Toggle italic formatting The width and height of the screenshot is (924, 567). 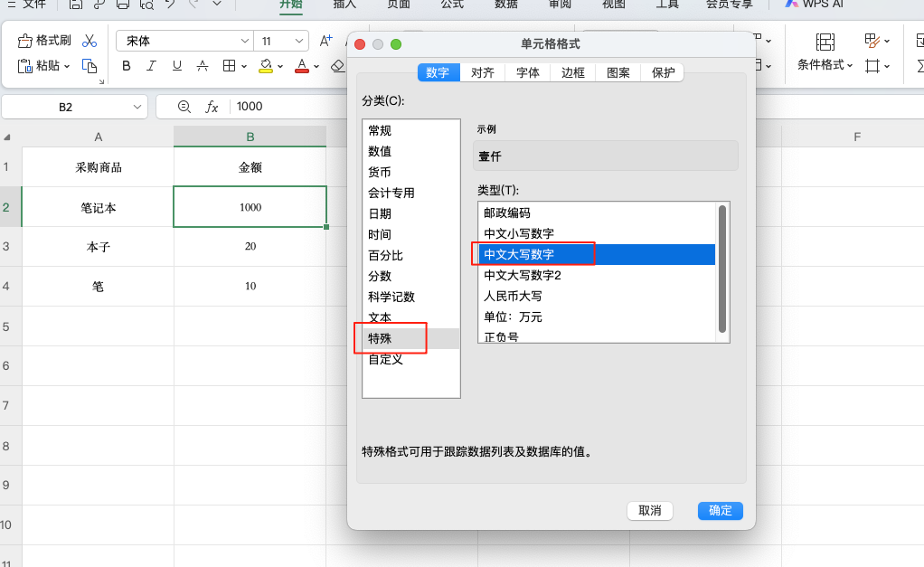point(152,65)
